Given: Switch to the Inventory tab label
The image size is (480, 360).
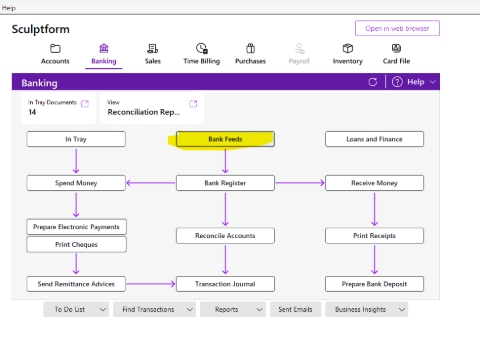Looking at the screenshot, I should 348,61.
